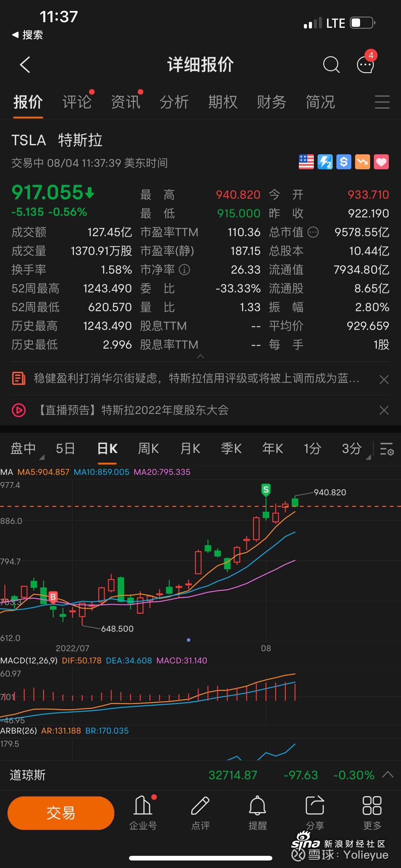Select the 5日 chart period
Image resolution: width=401 pixels, height=868 pixels.
65,449
